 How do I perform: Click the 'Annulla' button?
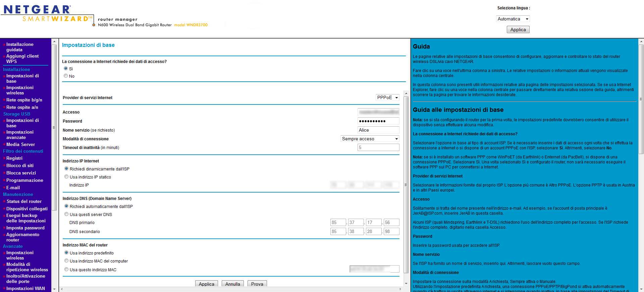click(232, 284)
